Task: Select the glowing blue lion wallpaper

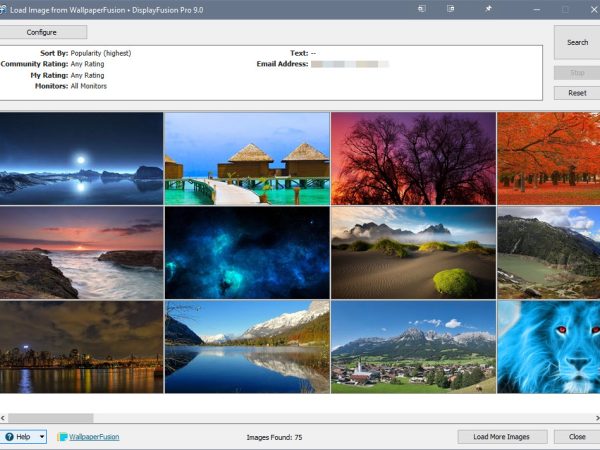Action: pyautogui.click(x=548, y=347)
